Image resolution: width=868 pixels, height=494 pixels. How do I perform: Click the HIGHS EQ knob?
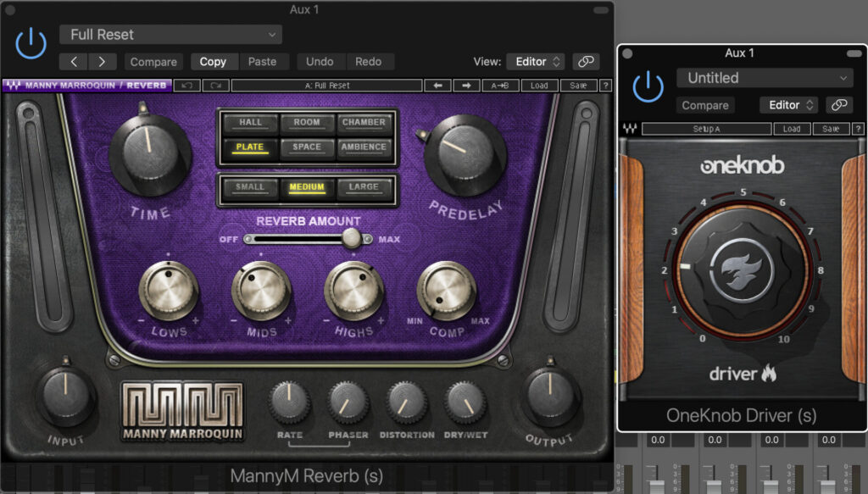[x=353, y=290]
